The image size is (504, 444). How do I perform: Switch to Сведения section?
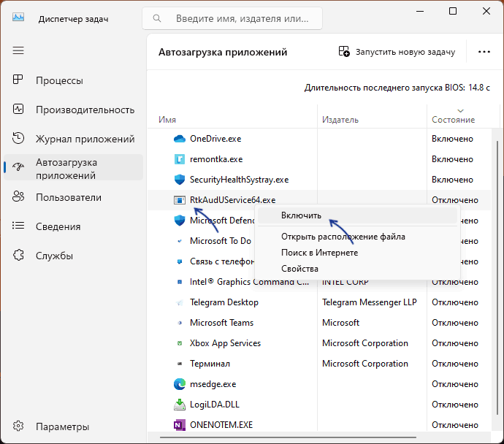pyautogui.click(x=73, y=226)
